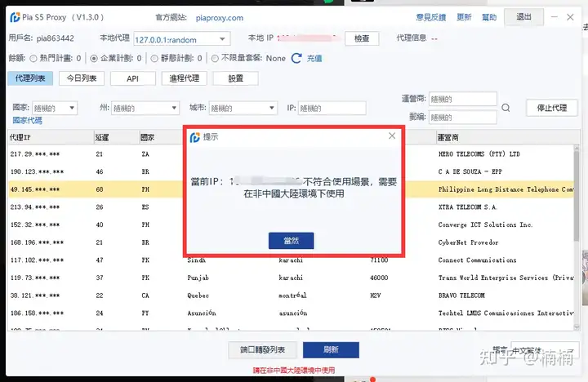The height and width of the screenshot is (382, 588).
Task: Select proxy row 190.123.***.***
Action: point(291,171)
